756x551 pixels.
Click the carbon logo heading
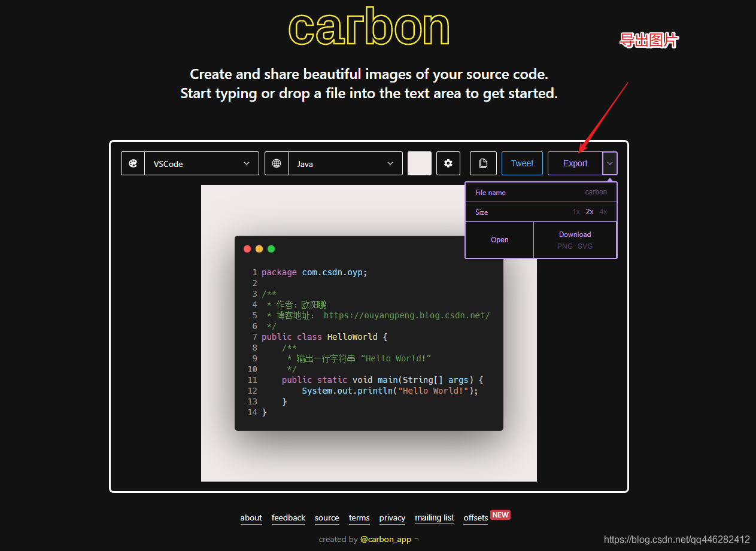tap(369, 27)
